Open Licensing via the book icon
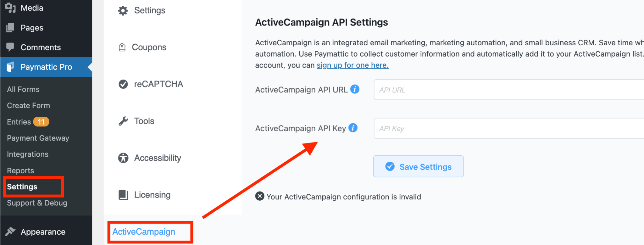The width and height of the screenshot is (644, 245). [x=123, y=194]
